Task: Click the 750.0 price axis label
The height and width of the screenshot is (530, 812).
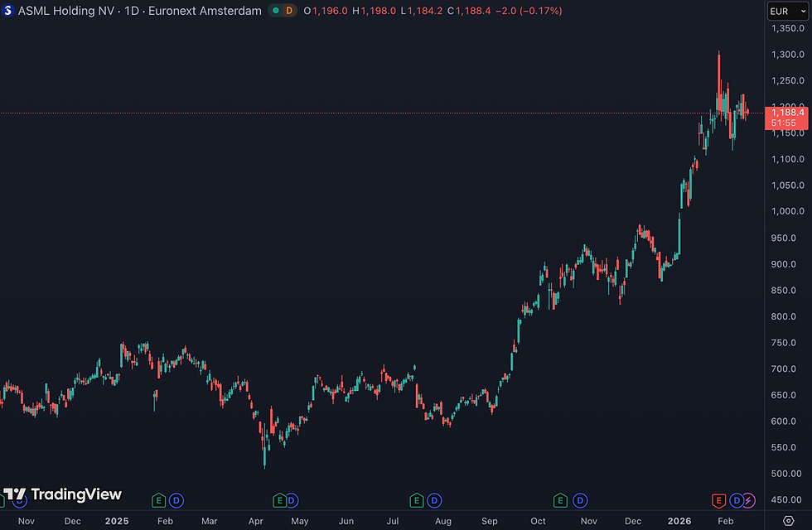Action: pos(783,343)
